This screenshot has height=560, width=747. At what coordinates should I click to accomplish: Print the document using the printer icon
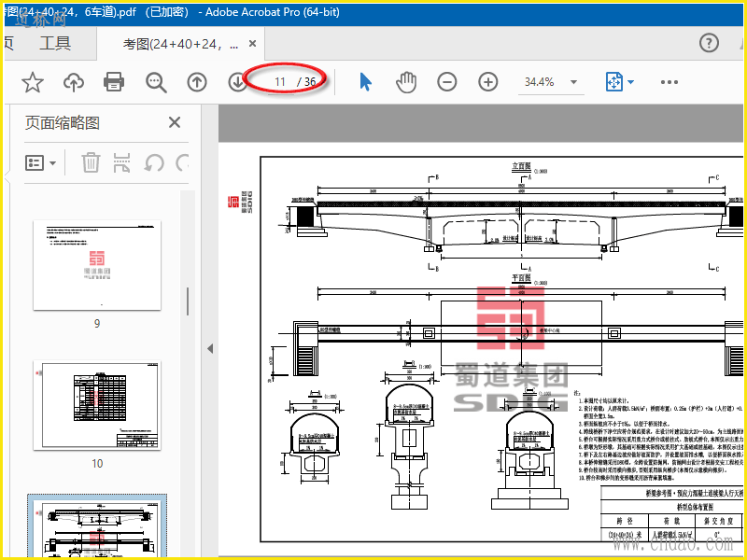(x=115, y=82)
